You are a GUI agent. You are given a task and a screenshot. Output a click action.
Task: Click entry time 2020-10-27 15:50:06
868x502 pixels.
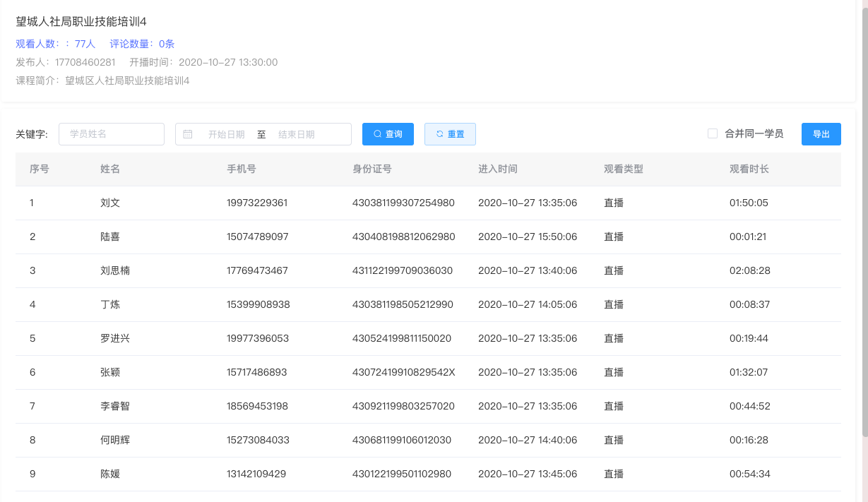(x=528, y=237)
